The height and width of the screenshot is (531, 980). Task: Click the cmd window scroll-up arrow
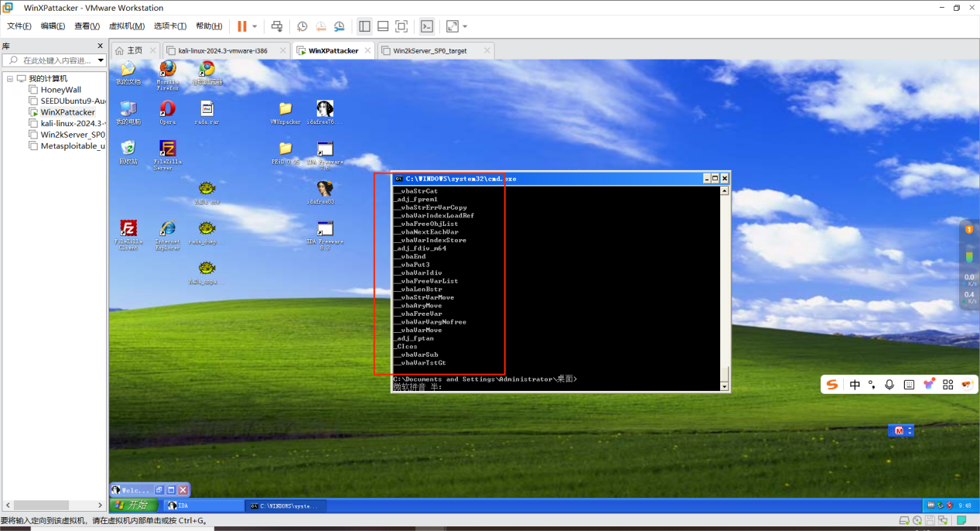point(725,190)
